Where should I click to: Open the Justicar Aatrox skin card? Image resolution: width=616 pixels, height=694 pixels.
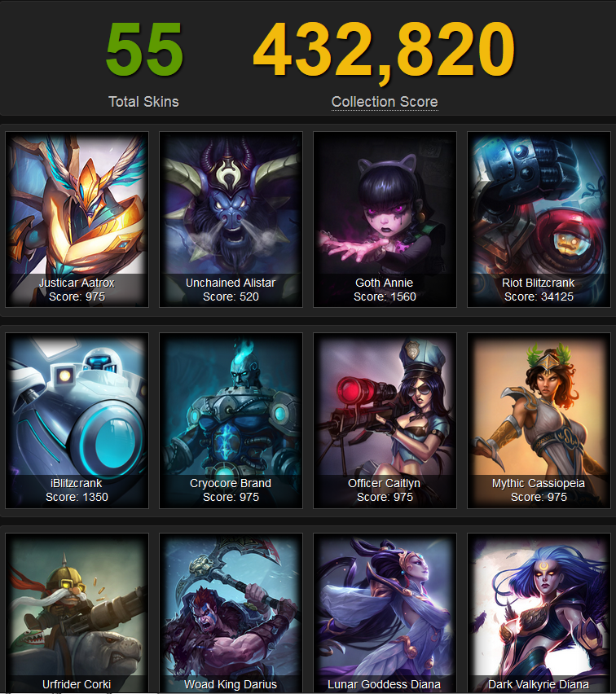click(x=77, y=220)
